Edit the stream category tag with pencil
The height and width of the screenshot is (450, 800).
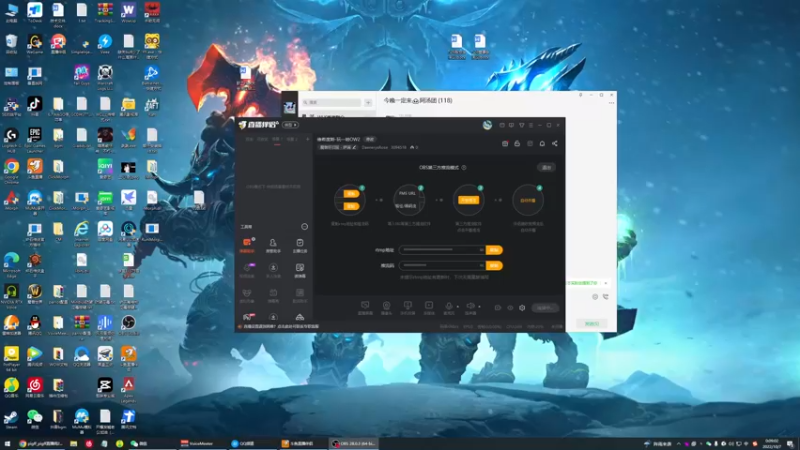pyautogui.click(x=355, y=147)
